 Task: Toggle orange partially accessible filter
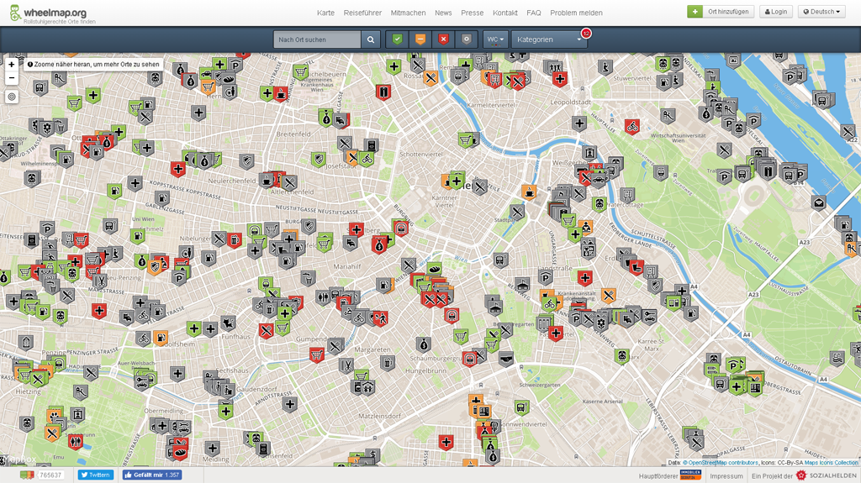click(420, 39)
